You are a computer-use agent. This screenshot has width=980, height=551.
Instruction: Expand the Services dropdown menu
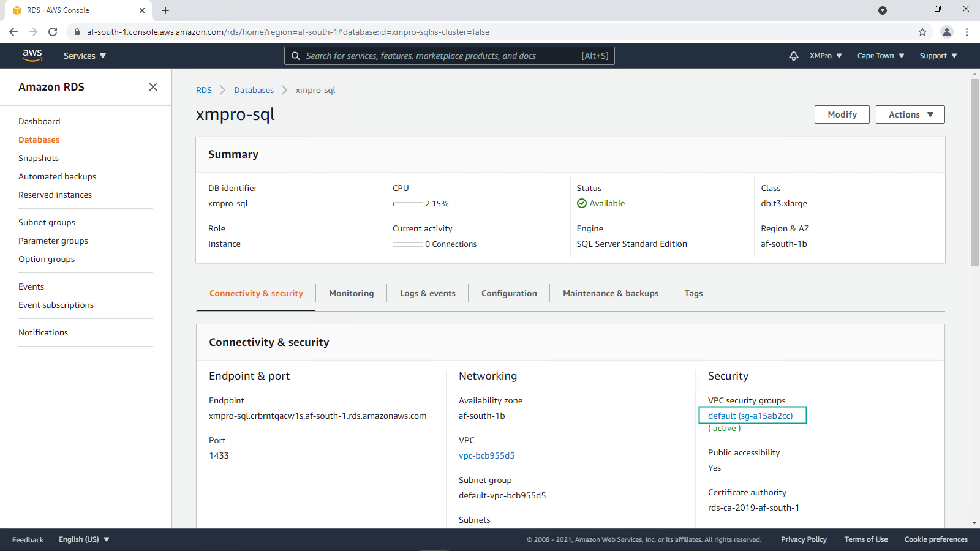pyautogui.click(x=85, y=56)
